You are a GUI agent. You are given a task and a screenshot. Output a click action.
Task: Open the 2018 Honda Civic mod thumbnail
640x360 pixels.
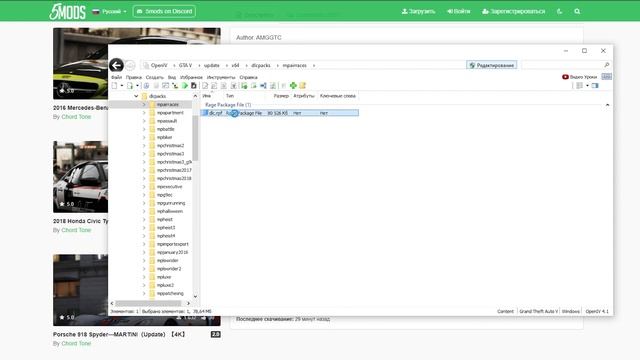pyautogui.click(x=80, y=177)
